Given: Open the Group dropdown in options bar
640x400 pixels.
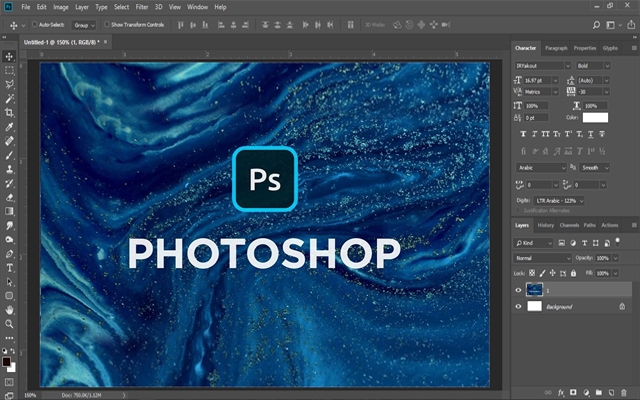Looking at the screenshot, I should pos(84,25).
